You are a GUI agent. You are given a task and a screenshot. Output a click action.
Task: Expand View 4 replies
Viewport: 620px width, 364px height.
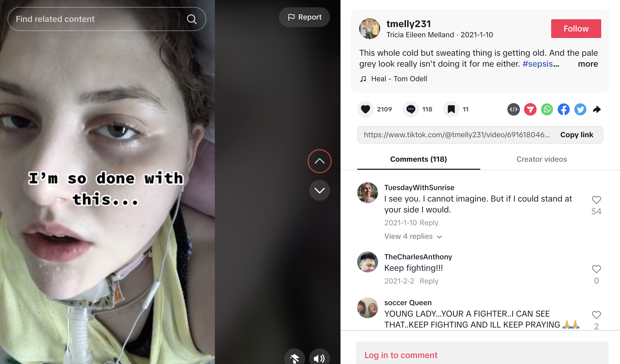(413, 236)
